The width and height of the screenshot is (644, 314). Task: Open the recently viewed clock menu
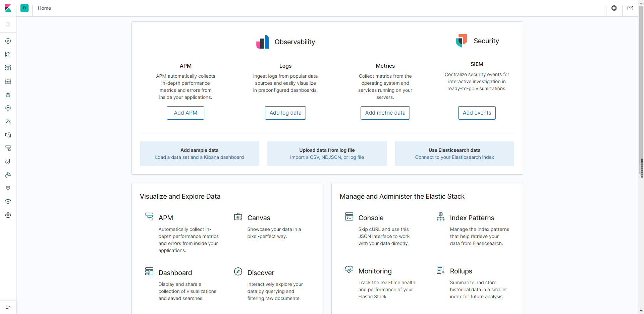coord(8,24)
